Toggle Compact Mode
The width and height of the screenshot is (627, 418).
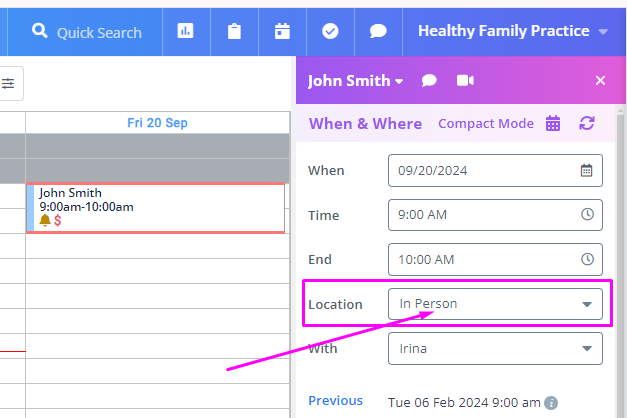click(x=485, y=124)
